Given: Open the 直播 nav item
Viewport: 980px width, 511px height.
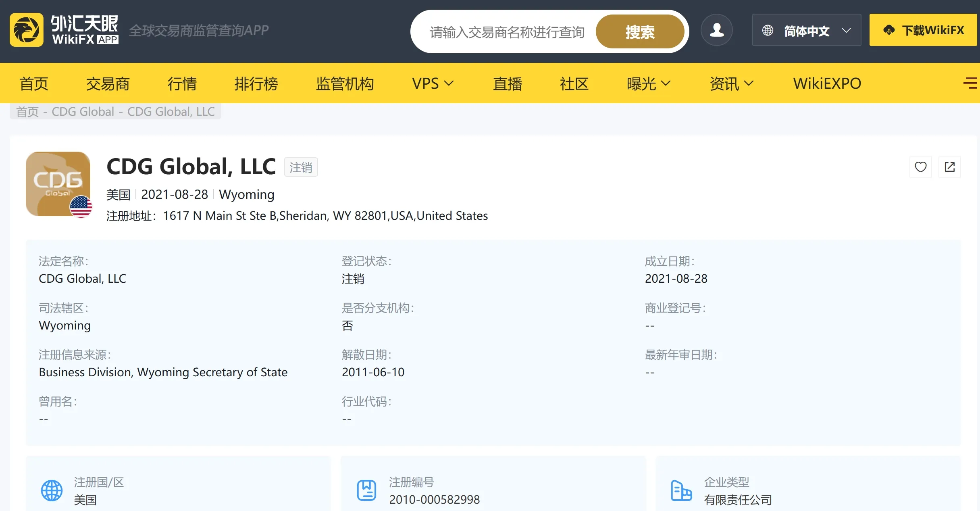Looking at the screenshot, I should point(508,83).
